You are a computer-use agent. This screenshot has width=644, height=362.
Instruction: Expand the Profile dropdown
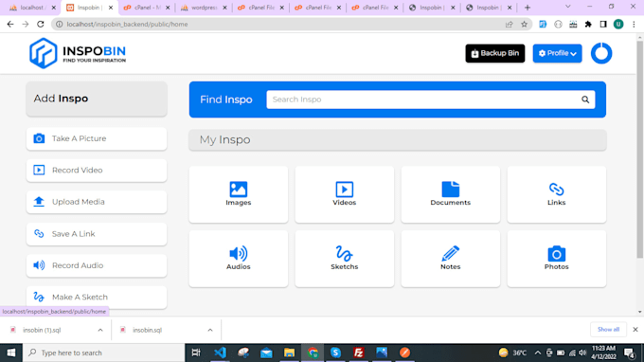[557, 53]
